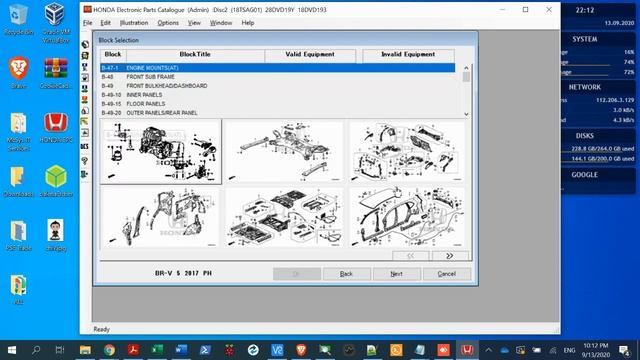The image size is (640, 360).
Task: Open the Illustration menu
Action: click(x=134, y=23)
